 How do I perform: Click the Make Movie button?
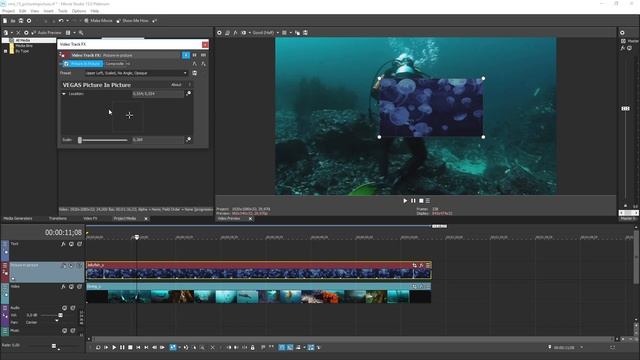[98, 20]
